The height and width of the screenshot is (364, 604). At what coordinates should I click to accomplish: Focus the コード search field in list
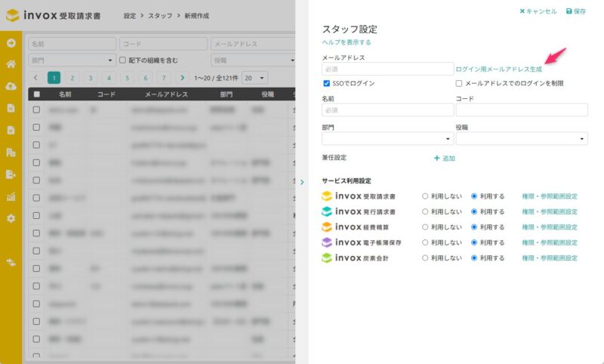click(163, 44)
